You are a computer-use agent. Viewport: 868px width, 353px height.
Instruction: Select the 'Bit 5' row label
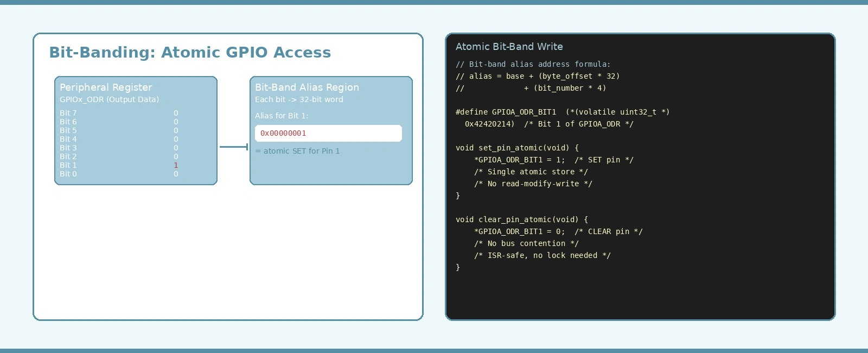pyautogui.click(x=68, y=130)
